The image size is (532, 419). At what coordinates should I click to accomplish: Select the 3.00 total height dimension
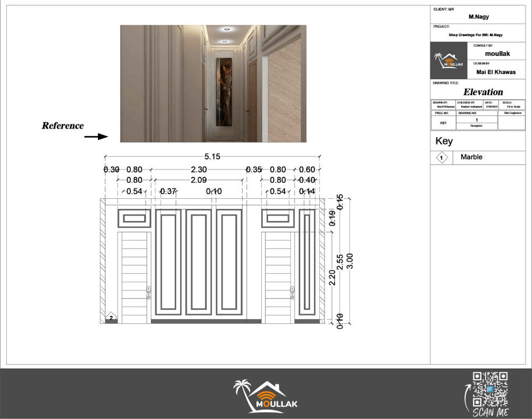pyautogui.click(x=350, y=261)
